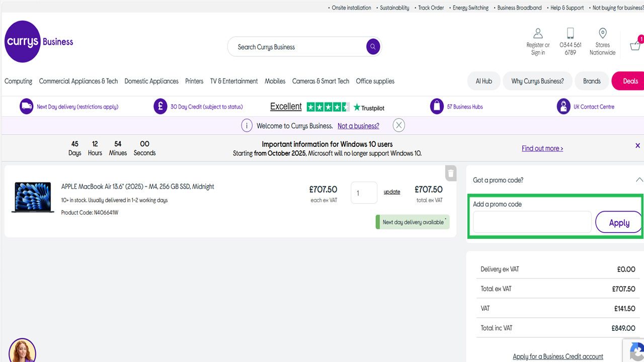
Task: Open the Help & Support link
Action: point(567,8)
